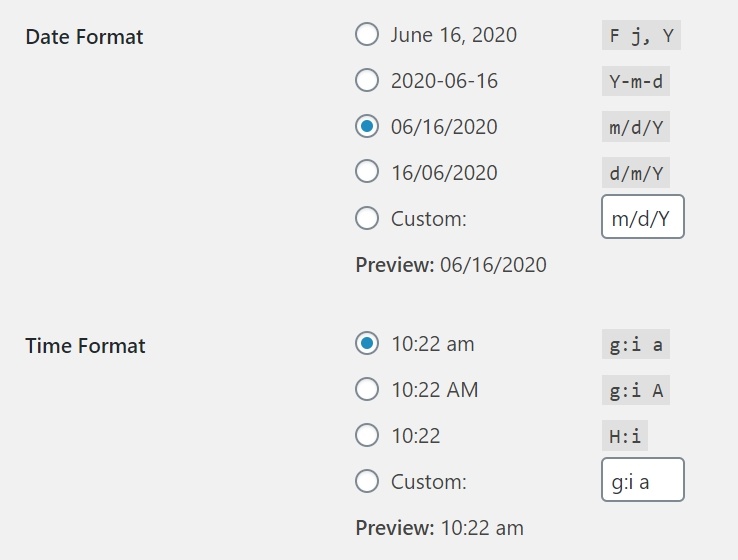Screen dimensions: 738x560
Task: Pick the 24-hour 10:22 time format radio
Action: pyautogui.click(x=367, y=436)
